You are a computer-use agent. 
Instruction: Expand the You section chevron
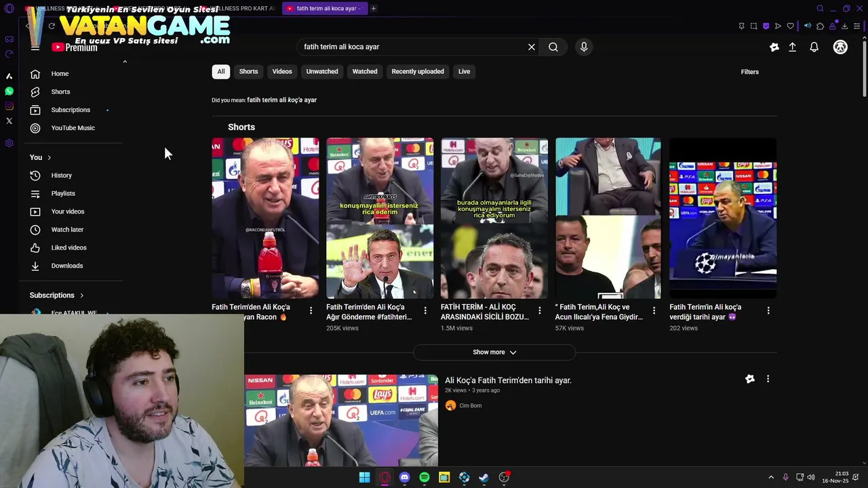(x=49, y=157)
